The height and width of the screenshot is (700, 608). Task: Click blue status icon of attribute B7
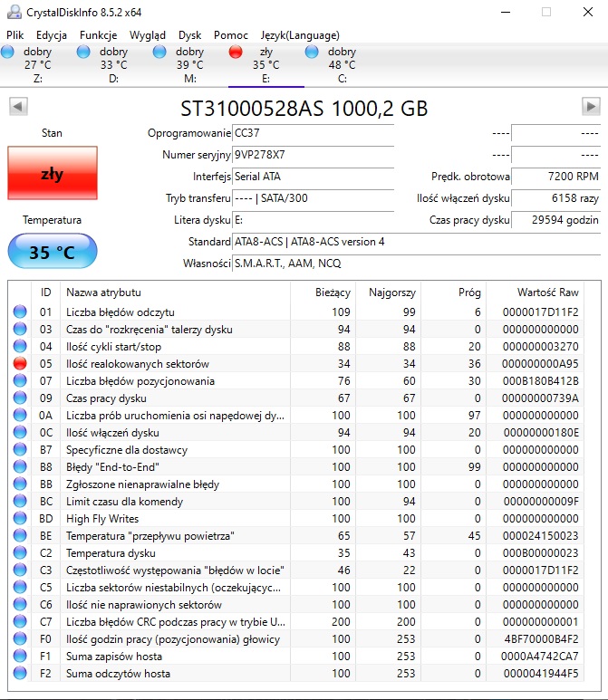[x=20, y=449]
